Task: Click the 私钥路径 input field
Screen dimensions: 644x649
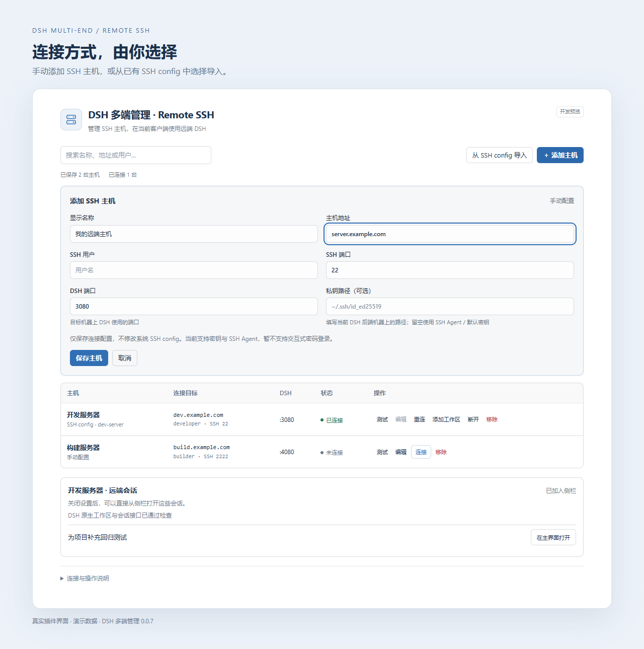Action: (450, 306)
